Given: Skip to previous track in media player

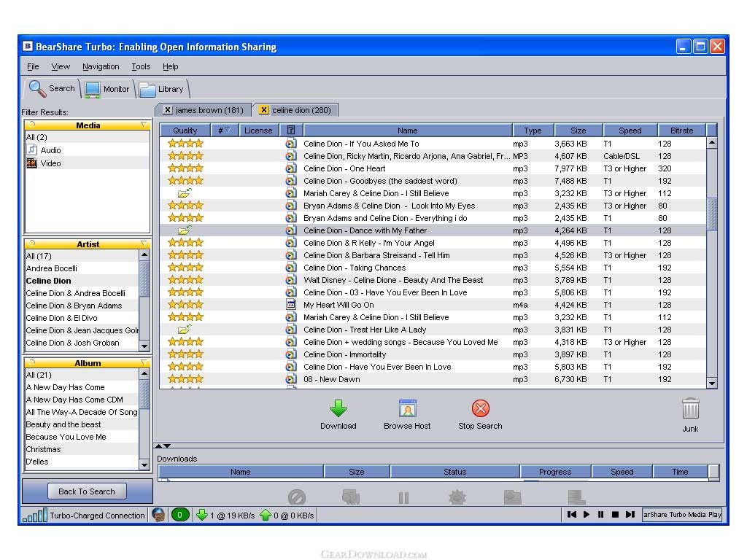Looking at the screenshot, I should [572, 514].
